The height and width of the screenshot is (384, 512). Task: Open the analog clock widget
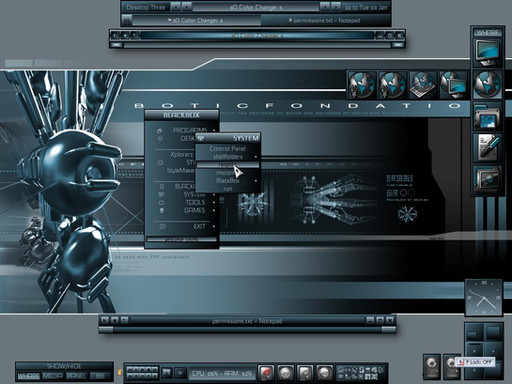484,298
